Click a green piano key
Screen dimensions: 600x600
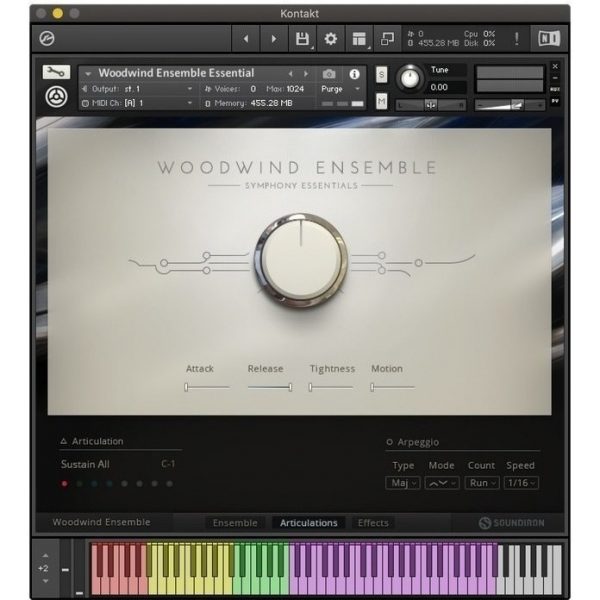click(x=260, y=585)
